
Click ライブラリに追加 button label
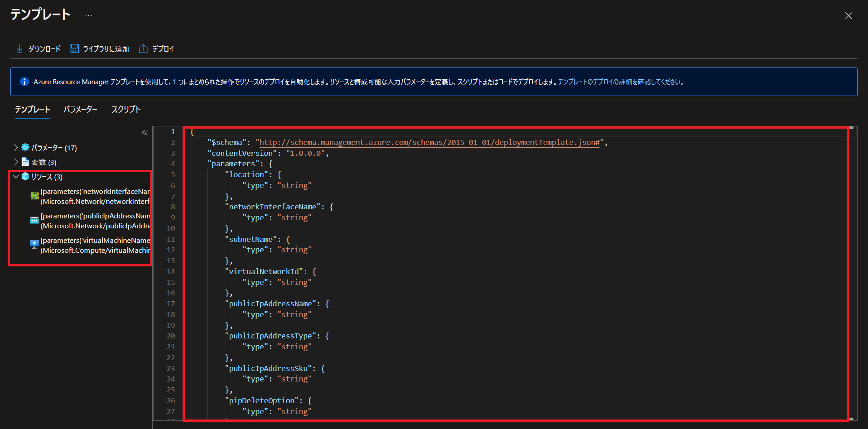click(x=106, y=49)
